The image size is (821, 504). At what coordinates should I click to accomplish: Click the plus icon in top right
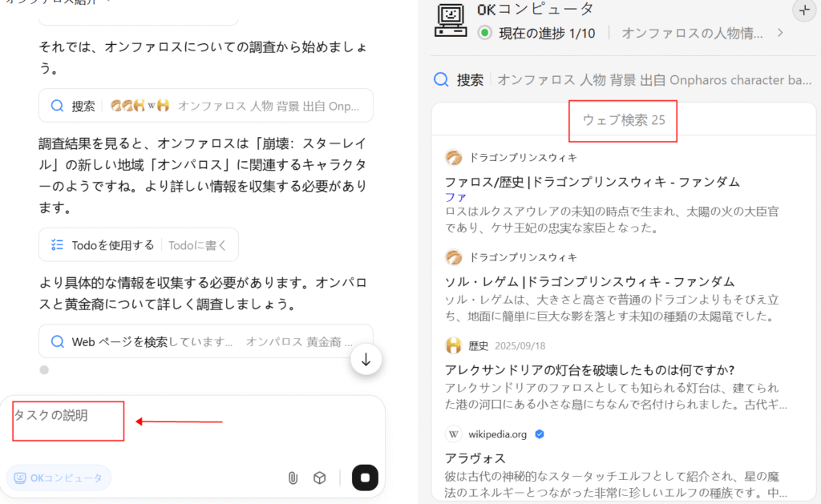coord(803,10)
